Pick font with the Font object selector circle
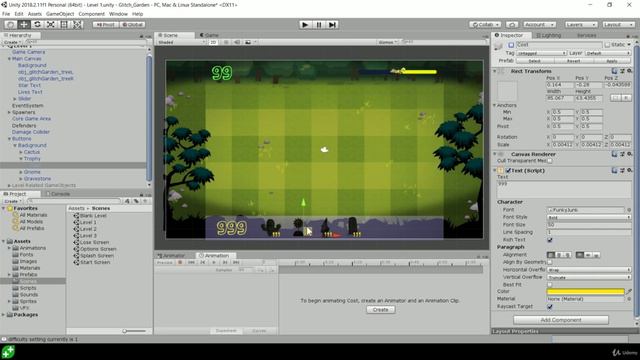The image size is (640, 360). point(629,210)
